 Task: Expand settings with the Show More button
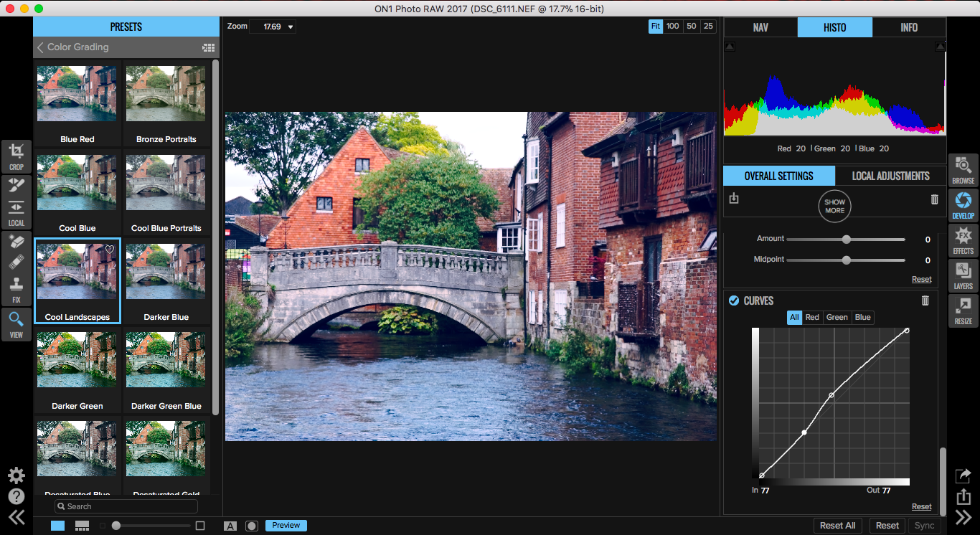834,206
